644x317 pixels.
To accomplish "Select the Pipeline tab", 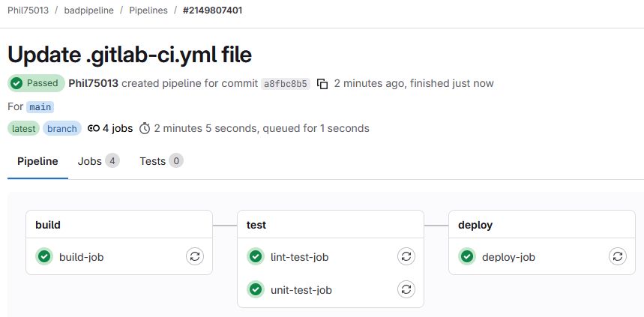I will point(37,161).
